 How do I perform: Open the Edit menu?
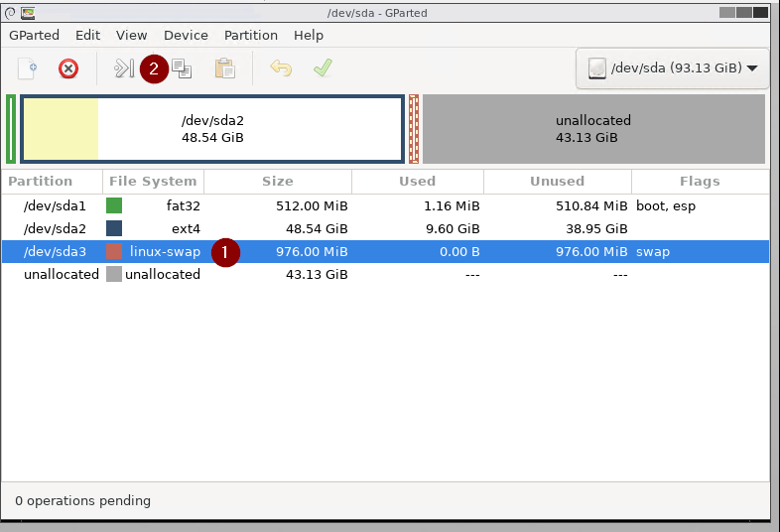[x=88, y=35]
